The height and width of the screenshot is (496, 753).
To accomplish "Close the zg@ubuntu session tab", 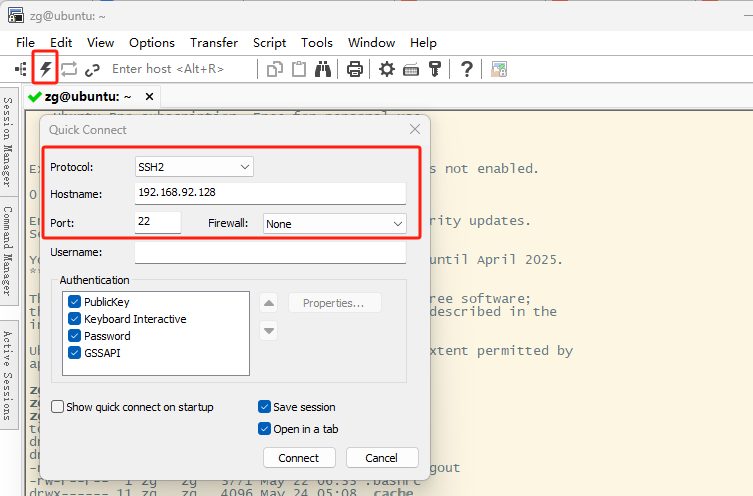I will point(149,97).
